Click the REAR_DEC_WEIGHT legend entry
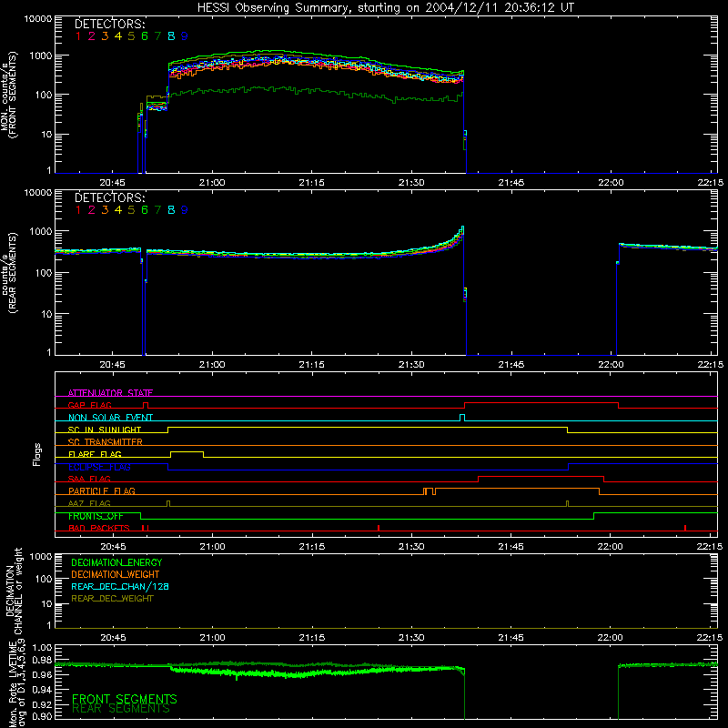This screenshot has height=728, width=728. 112,599
